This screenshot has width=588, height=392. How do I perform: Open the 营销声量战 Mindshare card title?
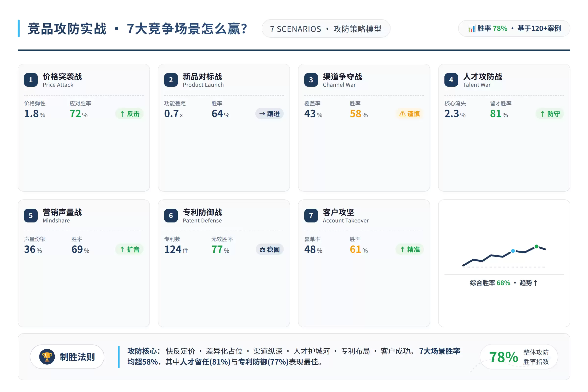[62, 216]
